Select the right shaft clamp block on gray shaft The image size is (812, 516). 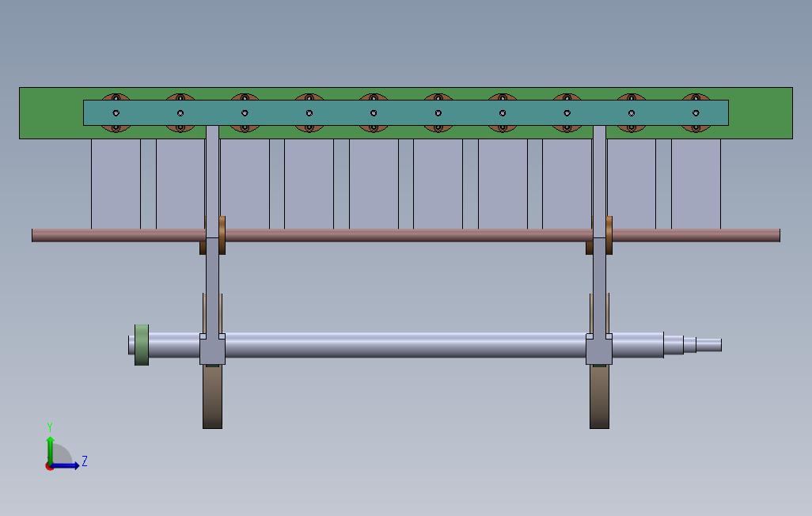599,350
